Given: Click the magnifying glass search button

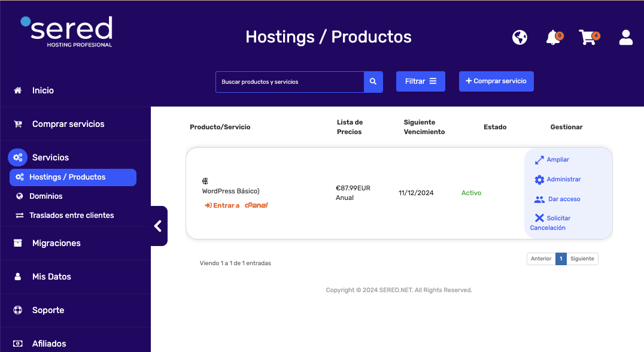Looking at the screenshot, I should 373,82.
